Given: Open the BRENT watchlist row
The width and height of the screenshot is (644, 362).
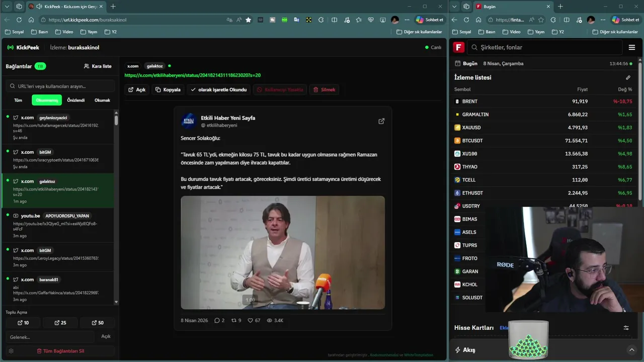Looking at the screenshot, I should pyautogui.click(x=544, y=102).
